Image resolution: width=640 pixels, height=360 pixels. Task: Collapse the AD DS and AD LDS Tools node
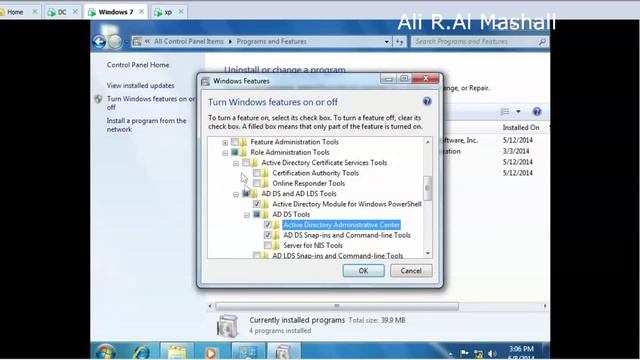coord(236,194)
